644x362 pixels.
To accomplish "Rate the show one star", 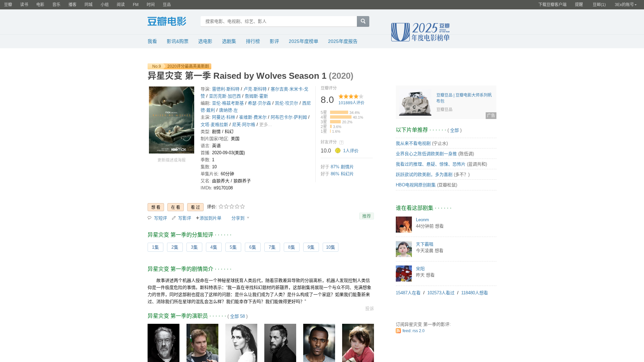I will 221,206.
